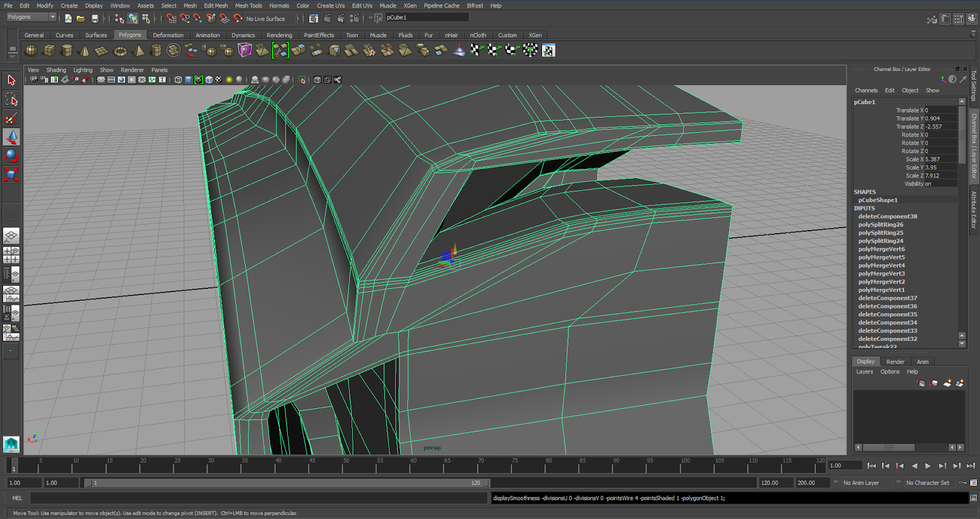Select polySplitRing26 in the inputs list
980x519 pixels.
[x=880, y=225]
